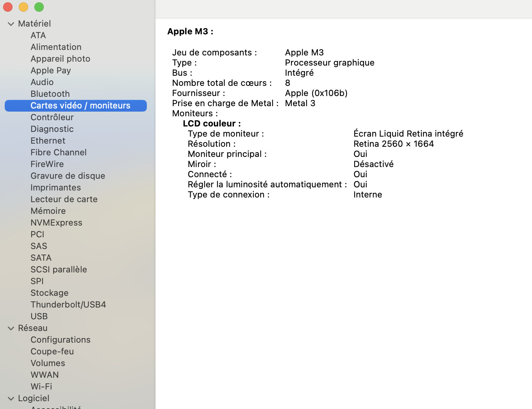Expand the Logiciel section
Viewport: 532px width, 409px height.
coord(11,398)
